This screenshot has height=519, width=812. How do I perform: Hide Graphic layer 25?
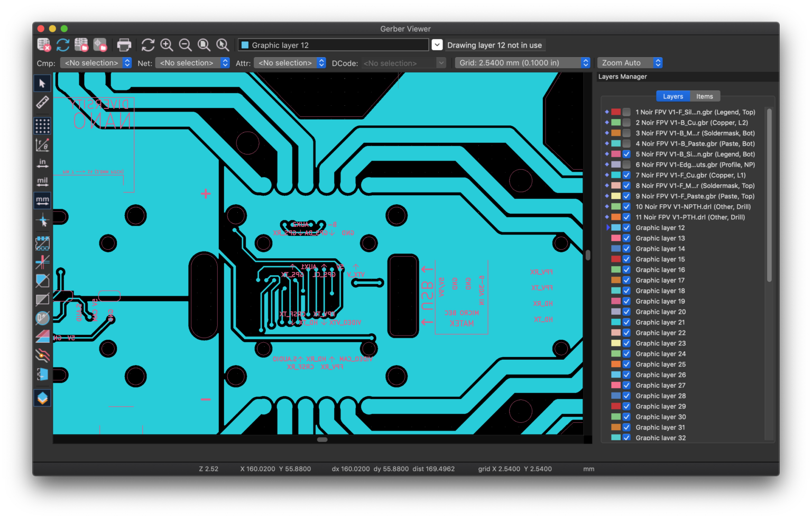pos(626,364)
